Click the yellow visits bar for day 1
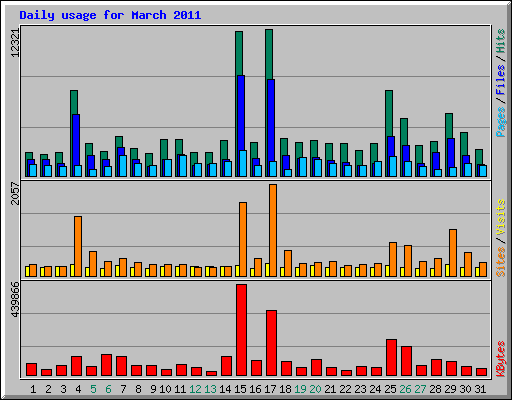Image resolution: width=512 pixels, height=400 pixels. [27, 271]
